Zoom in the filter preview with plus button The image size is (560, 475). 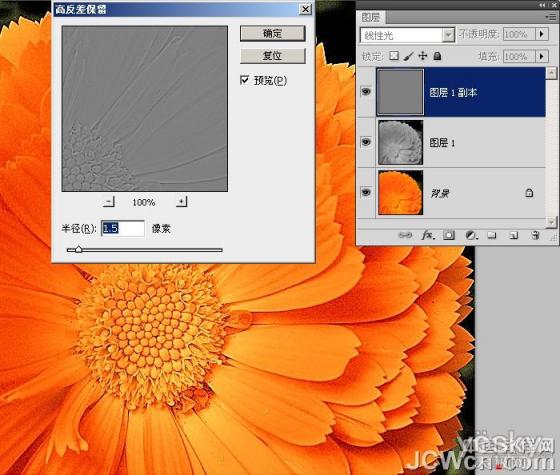coord(181,202)
